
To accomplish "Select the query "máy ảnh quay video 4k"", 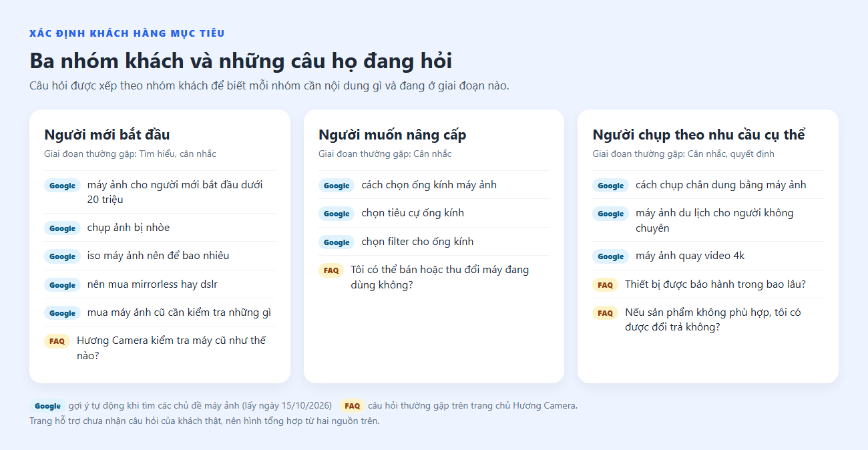I will (x=690, y=256).
